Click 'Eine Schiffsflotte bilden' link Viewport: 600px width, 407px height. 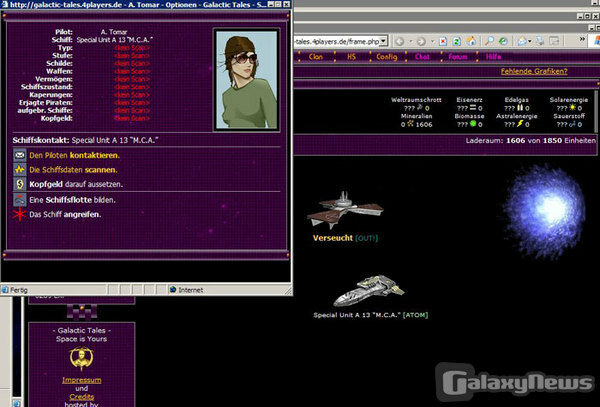72,200
